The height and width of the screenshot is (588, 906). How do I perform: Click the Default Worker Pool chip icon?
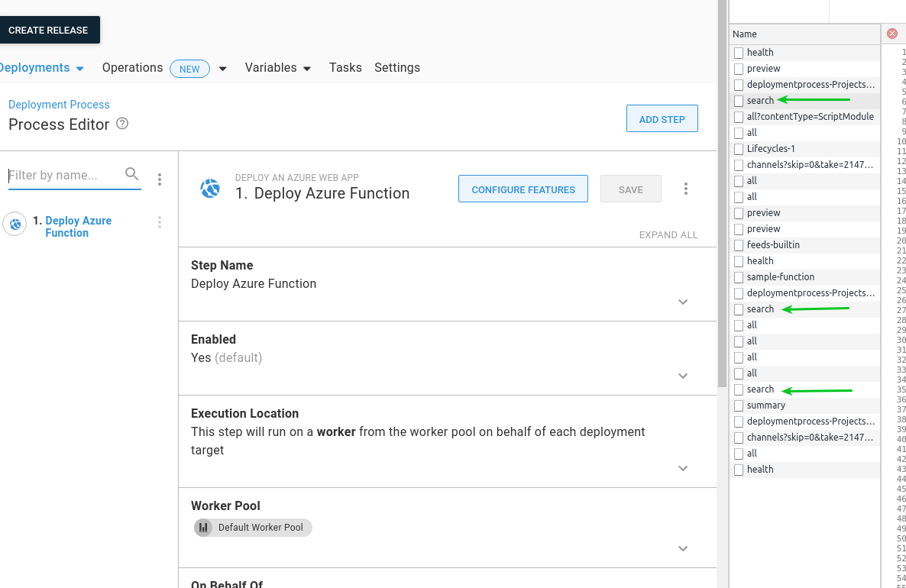coord(203,528)
